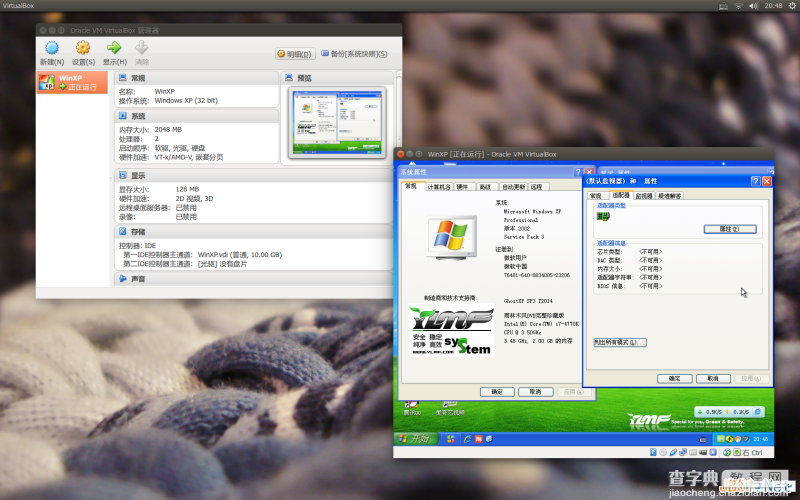Select the 常规 tab in System Properties

click(411, 186)
